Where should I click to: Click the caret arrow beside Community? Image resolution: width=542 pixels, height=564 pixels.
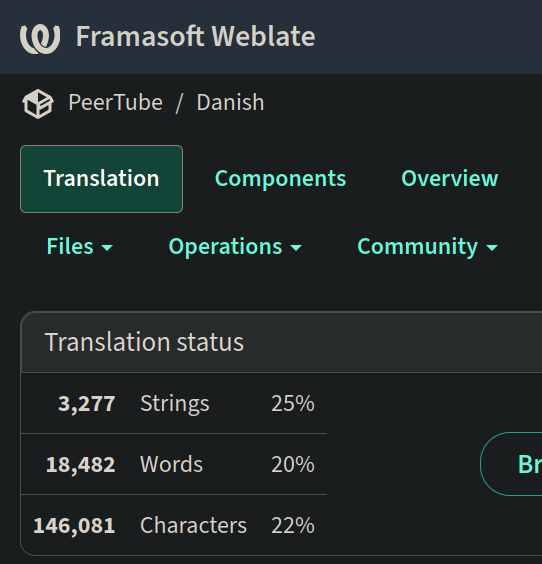tap(492, 247)
